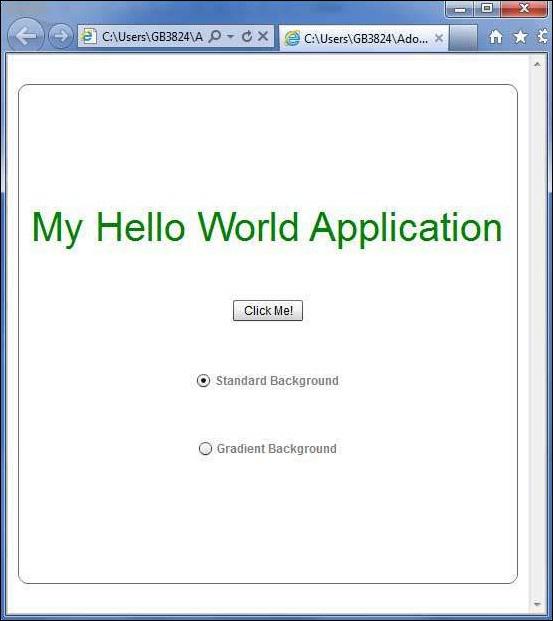Image resolution: width=553 pixels, height=621 pixels.
Task: Open the Tools gear icon
Action: tap(545, 37)
